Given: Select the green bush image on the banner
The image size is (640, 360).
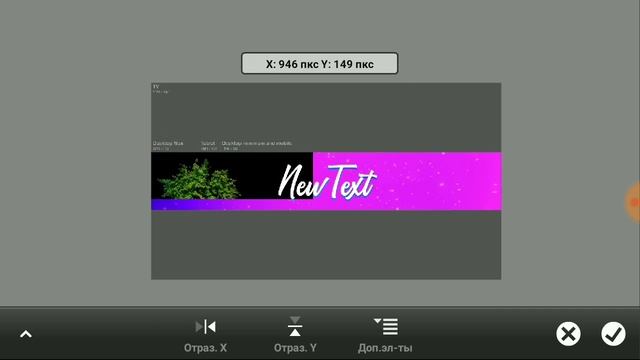Looking at the screenshot, I should (x=199, y=179).
